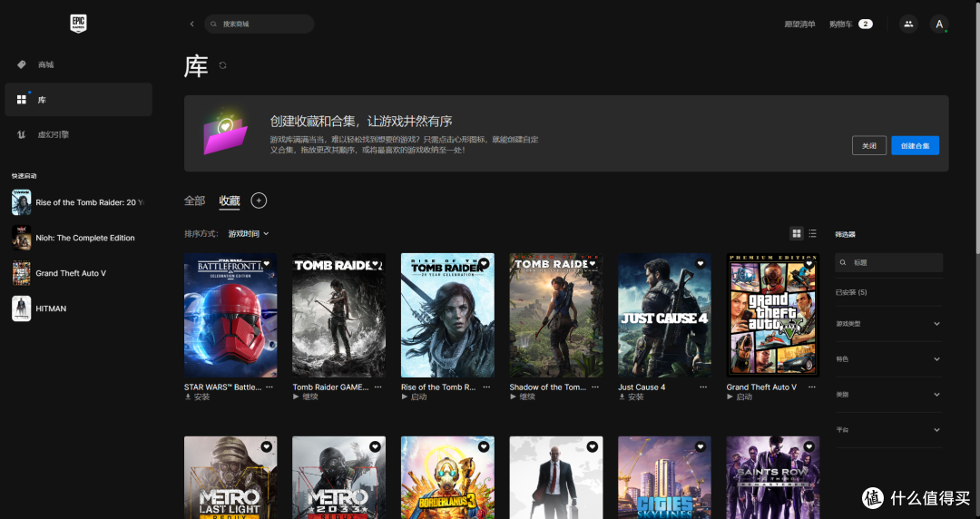The height and width of the screenshot is (519, 980).
Task: Toggle Saints Row The Third heart
Action: pyautogui.click(x=808, y=446)
